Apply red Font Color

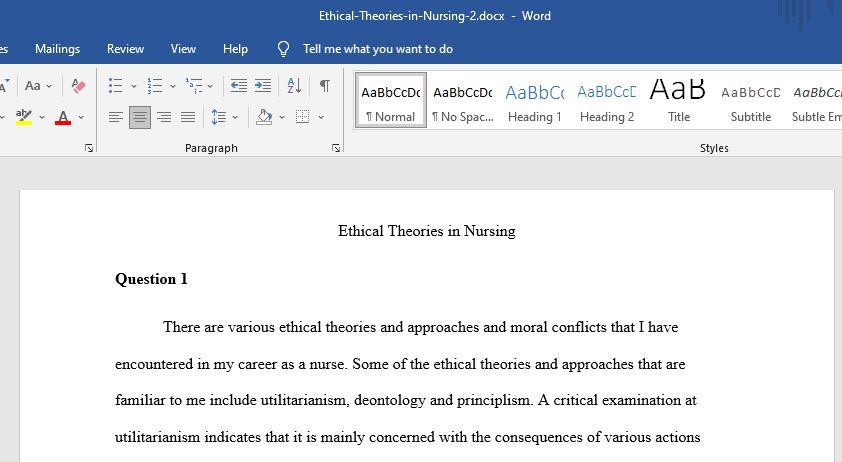63,117
